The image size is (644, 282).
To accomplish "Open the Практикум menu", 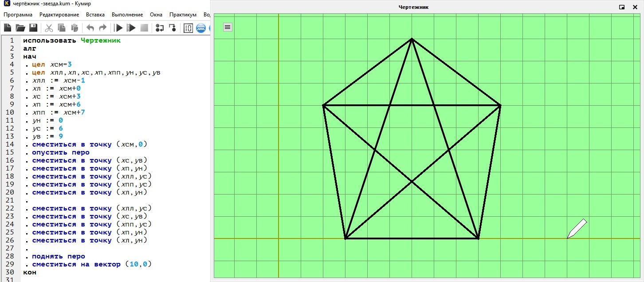I will pyautogui.click(x=183, y=15).
